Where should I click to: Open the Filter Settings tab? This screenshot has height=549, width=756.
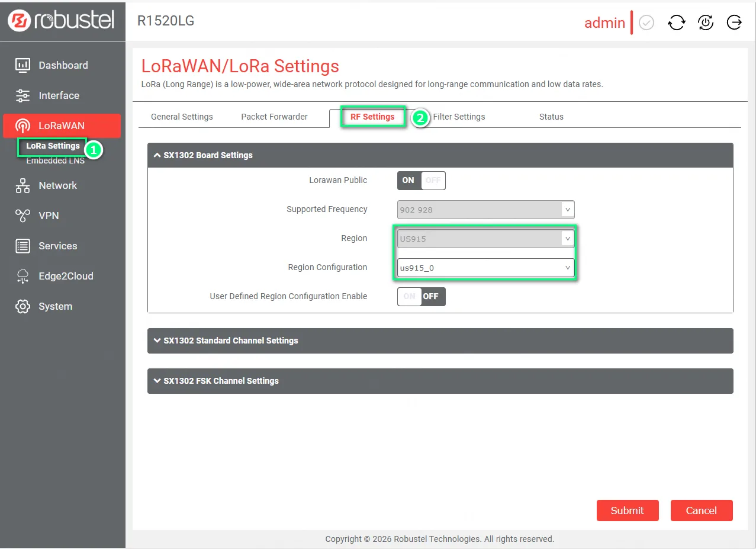click(x=459, y=117)
